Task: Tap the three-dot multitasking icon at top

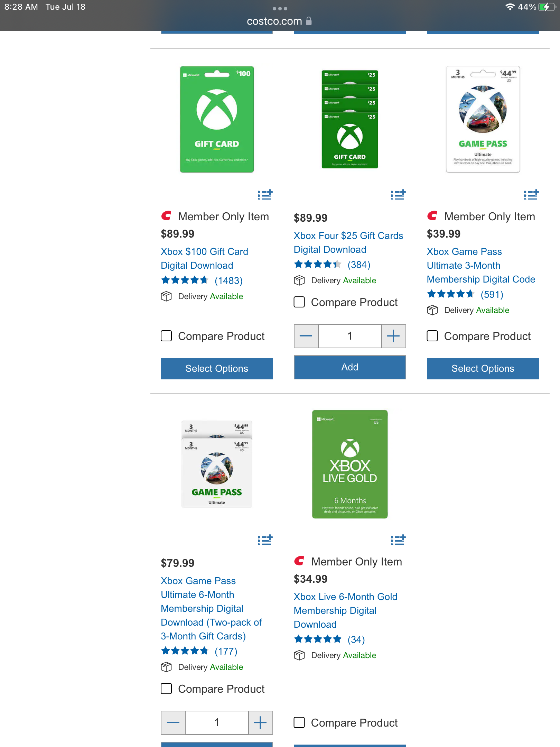Action: tap(280, 9)
